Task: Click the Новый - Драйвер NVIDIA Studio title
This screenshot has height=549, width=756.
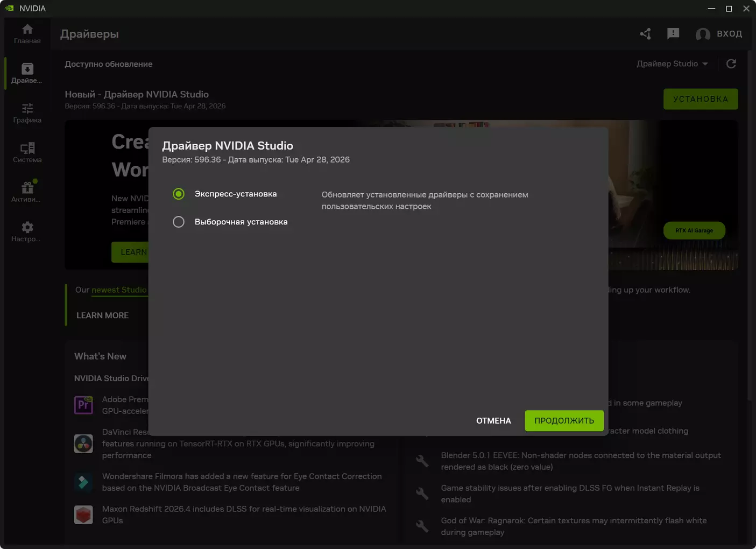Action: tap(137, 94)
